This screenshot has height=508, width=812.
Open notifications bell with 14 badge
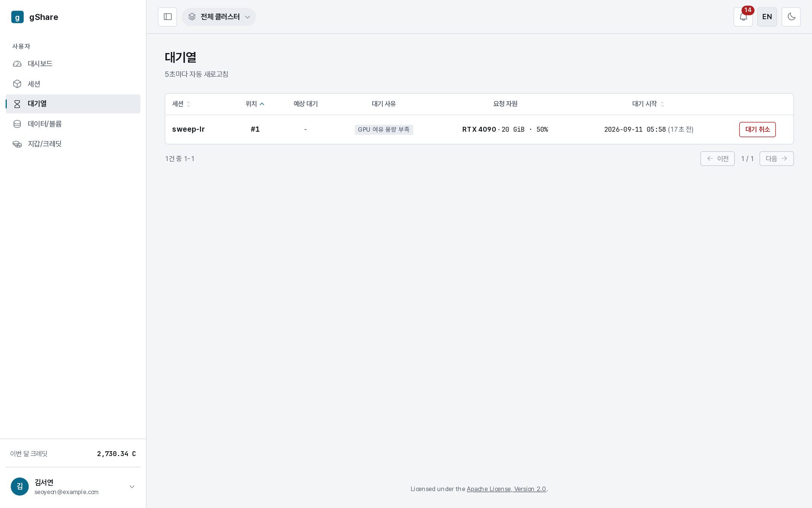pos(743,17)
